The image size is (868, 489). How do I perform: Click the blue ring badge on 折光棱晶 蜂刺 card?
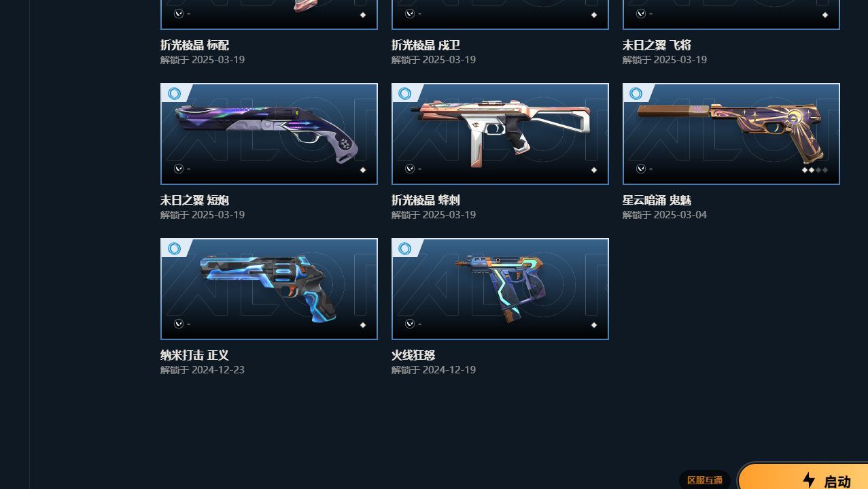click(405, 94)
